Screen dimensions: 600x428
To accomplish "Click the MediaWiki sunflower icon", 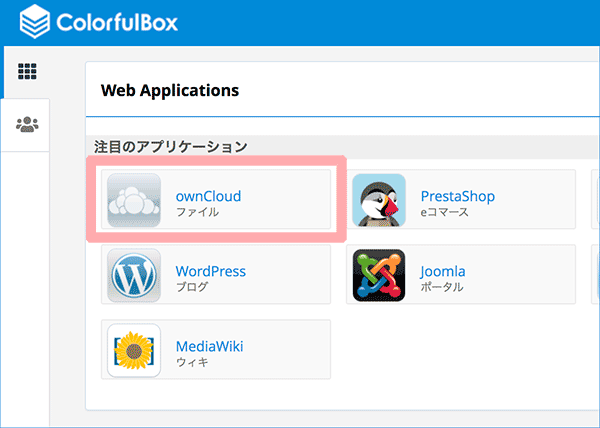I will [x=134, y=350].
